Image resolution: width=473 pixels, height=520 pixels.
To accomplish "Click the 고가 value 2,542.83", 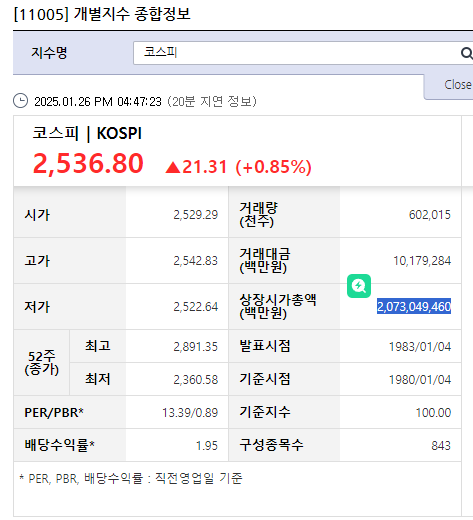I will [196, 261].
